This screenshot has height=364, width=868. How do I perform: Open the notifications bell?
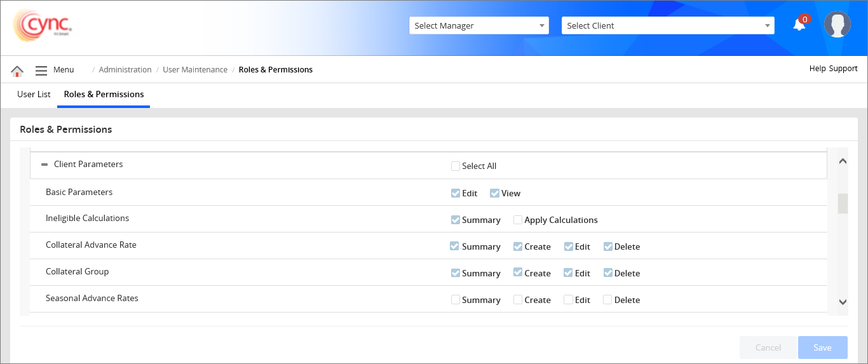tap(799, 25)
